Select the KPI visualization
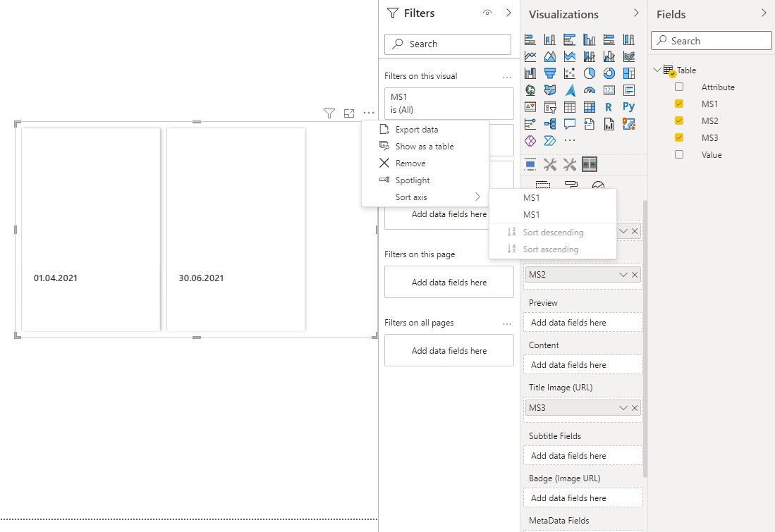Image resolution: width=775 pixels, height=532 pixels. tap(530, 106)
